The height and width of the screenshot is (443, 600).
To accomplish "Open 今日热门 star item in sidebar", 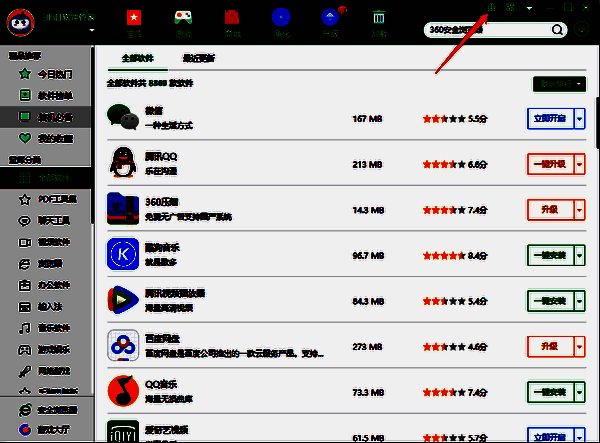I will 46,74.
